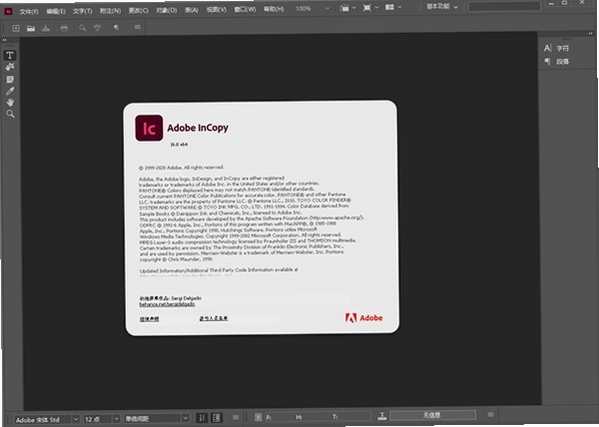Click the Print toolbar icon
This screenshot has height=427, width=599.
(x=64, y=28)
